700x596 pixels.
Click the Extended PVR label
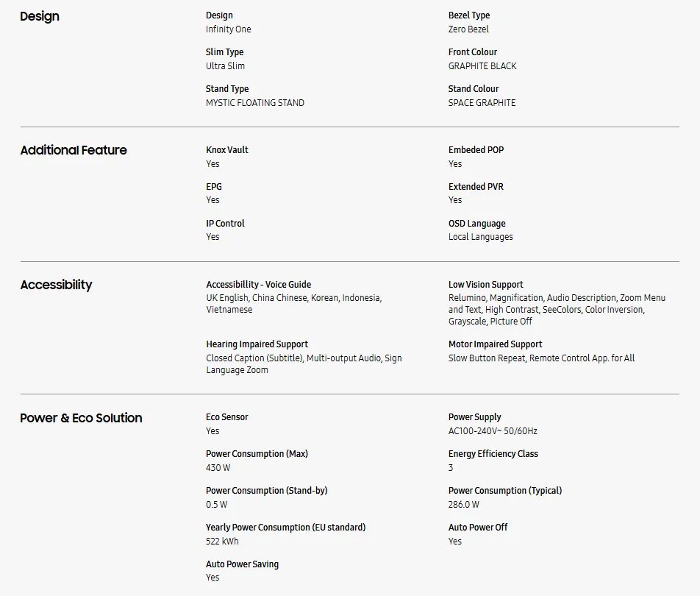pyautogui.click(x=476, y=186)
